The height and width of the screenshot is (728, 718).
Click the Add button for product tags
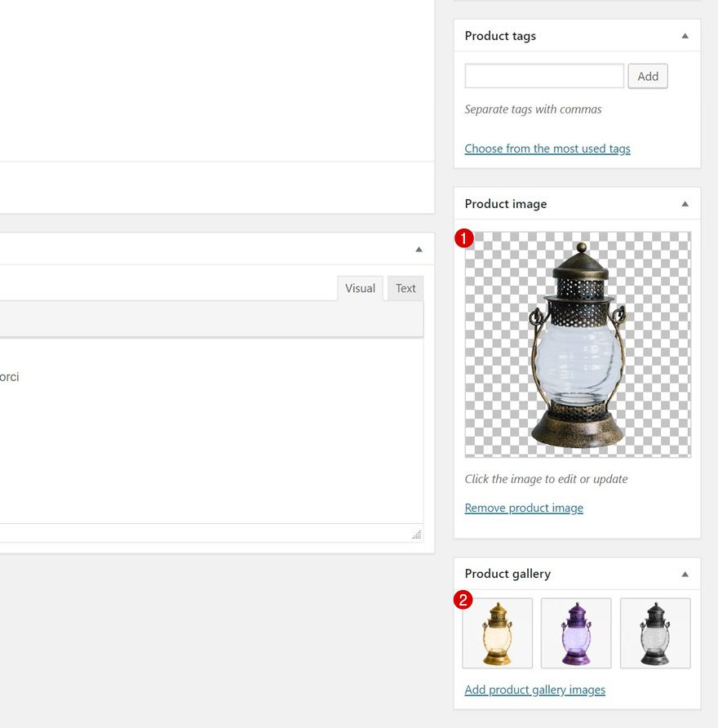pyautogui.click(x=648, y=76)
